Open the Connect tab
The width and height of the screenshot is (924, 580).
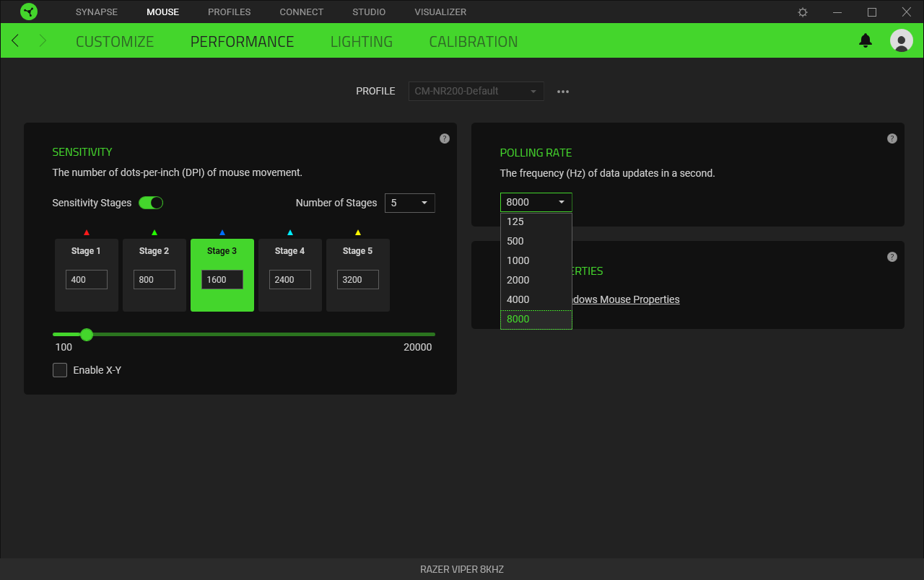click(x=302, y=12)
